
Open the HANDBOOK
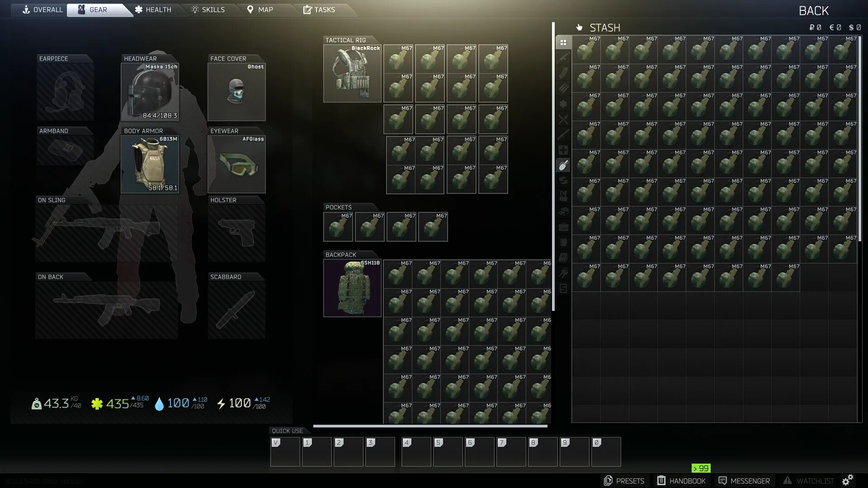(681, 481)
